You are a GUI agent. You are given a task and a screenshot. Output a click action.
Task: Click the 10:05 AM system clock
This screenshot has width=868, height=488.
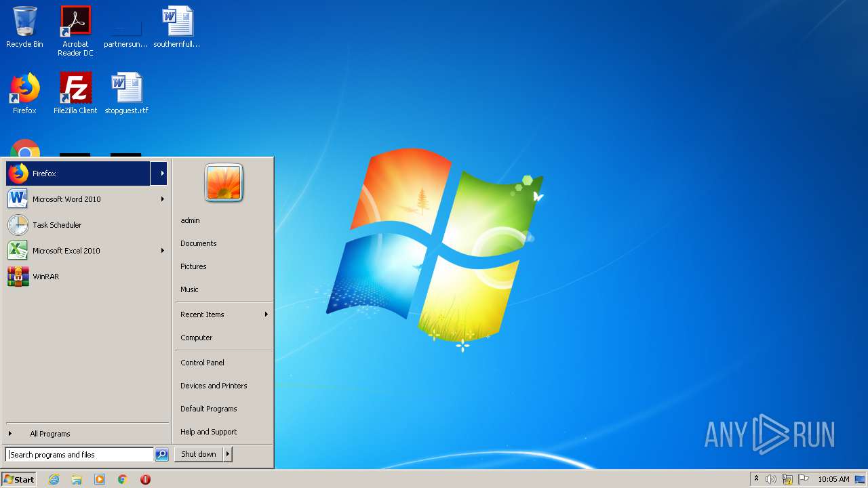click(x=833, y=479)
